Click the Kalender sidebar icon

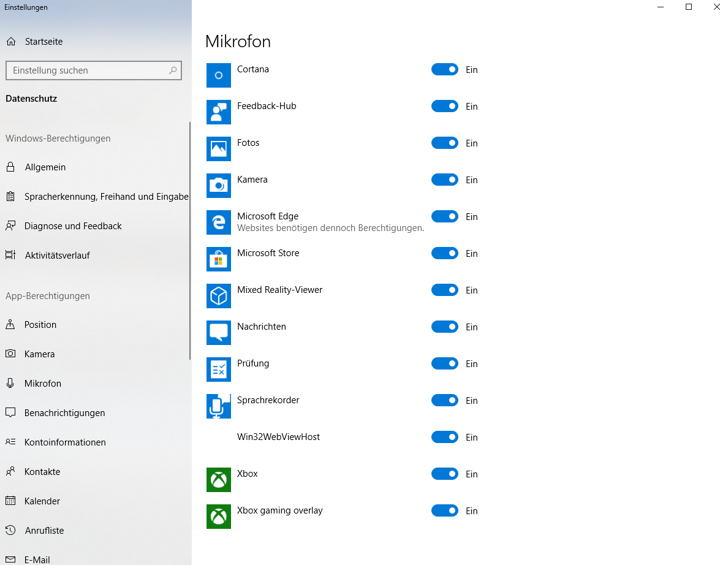pos(10,501)
